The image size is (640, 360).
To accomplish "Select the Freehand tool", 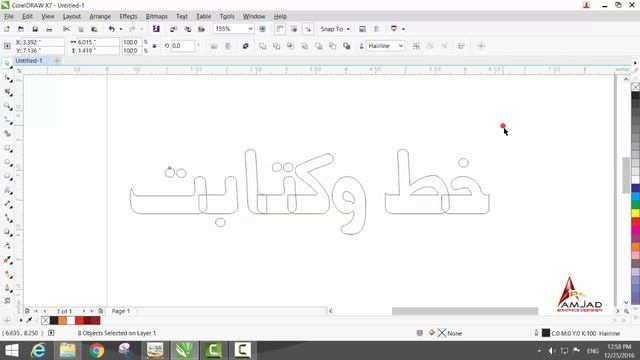I will 7,120.
